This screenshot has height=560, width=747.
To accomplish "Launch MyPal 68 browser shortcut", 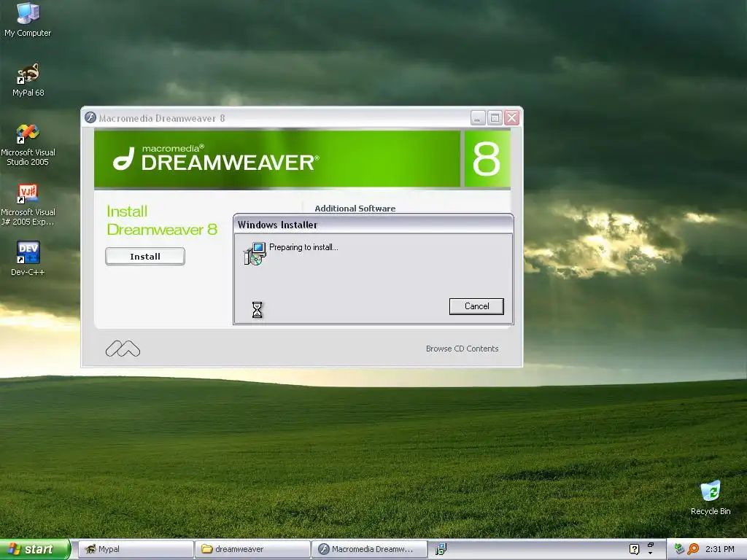I will click(28, 80).
